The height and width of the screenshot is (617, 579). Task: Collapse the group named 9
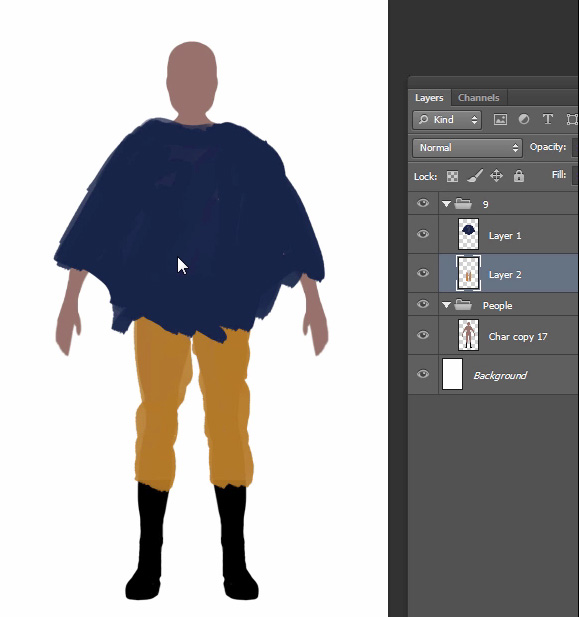[446, 204]
